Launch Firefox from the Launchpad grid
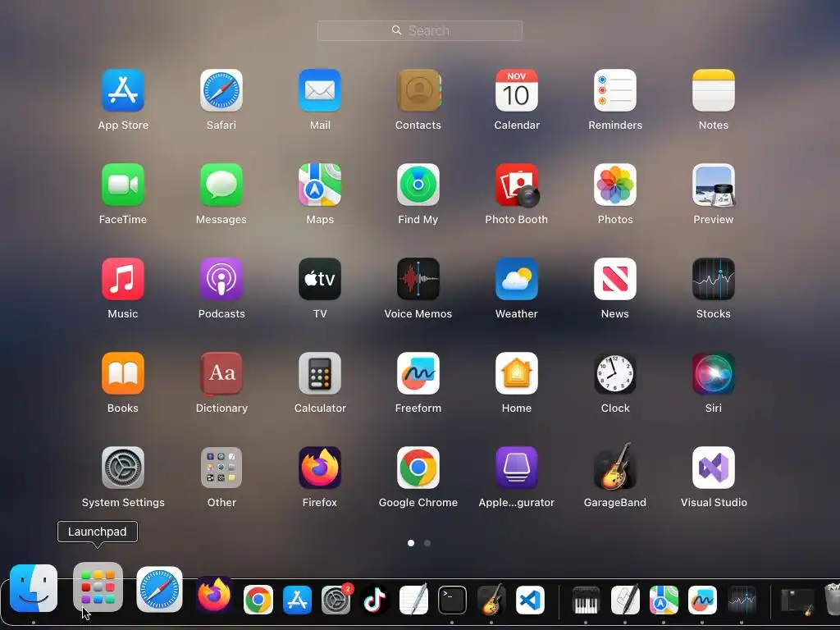This screenshot has height=630, width=840. click(x=320, y=468)
